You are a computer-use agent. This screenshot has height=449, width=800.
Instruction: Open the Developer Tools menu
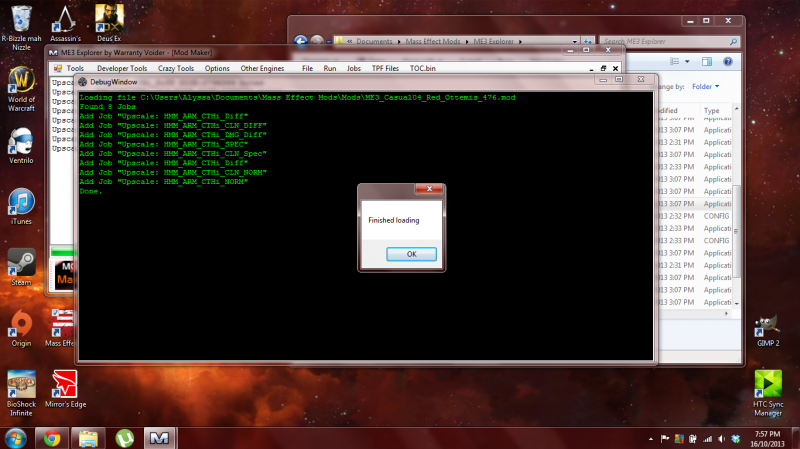(122, 68)
